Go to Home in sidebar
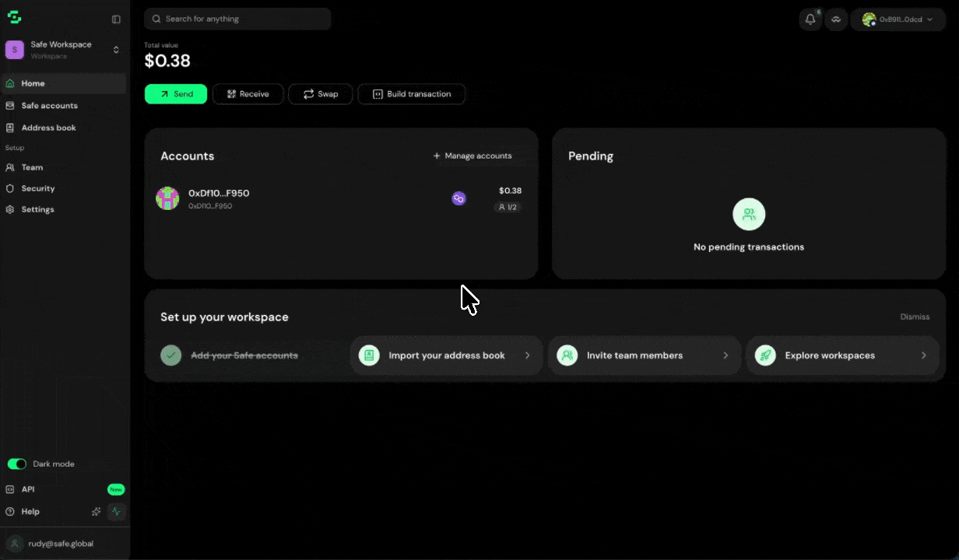959x560 pixels. pyautogui.click(x=64, y=83)
